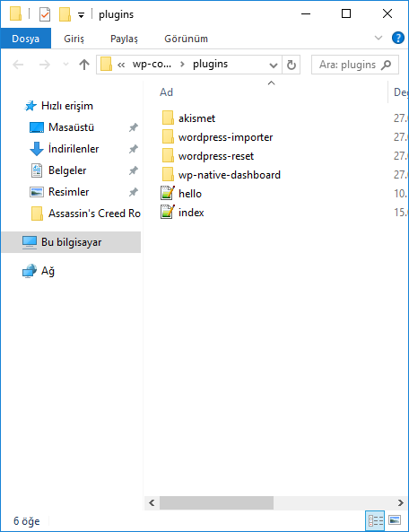The height and width of the screenshot is (532, 409).
Task: Click the wp-native-dashboard folder icon
Action: point(168,174)
